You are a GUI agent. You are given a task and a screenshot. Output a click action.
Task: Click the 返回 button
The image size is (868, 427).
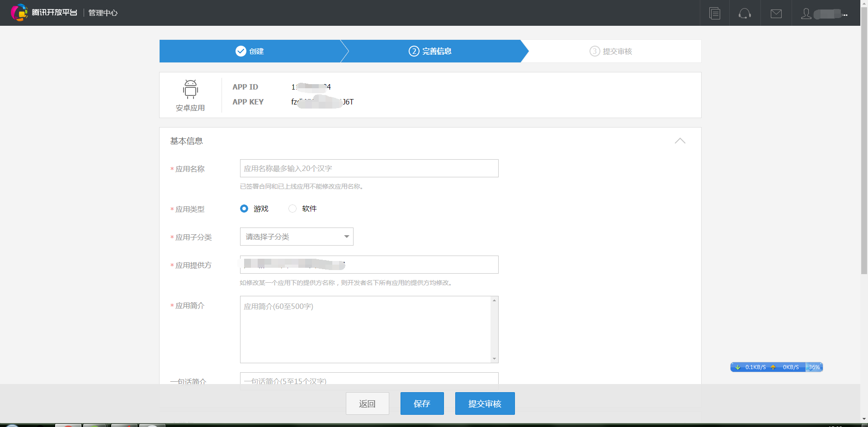pyautogui.click(x=368, y=403)
